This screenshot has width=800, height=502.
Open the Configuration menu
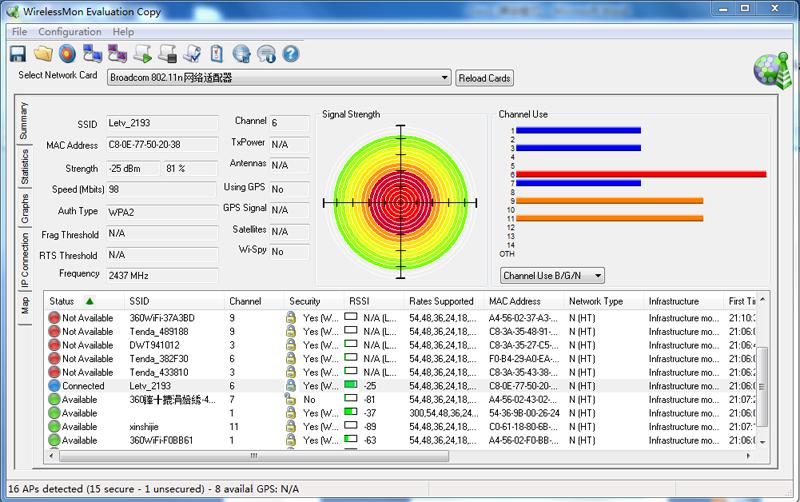(70, 32)
